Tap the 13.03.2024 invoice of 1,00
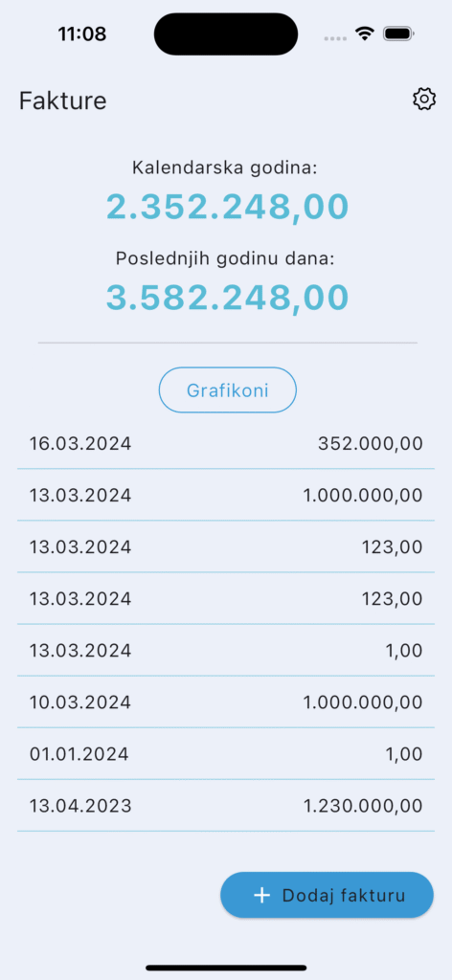 click(x=226, y=650)
